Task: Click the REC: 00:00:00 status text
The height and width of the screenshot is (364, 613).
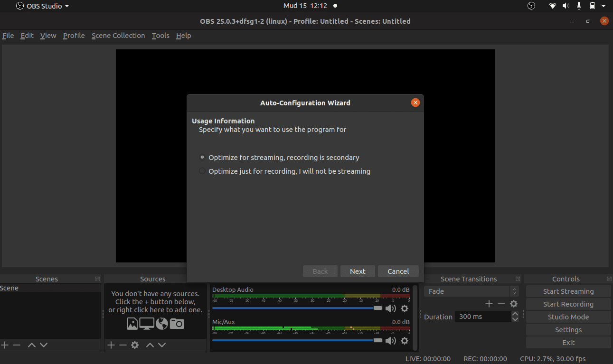Action: tap(485, 359)
